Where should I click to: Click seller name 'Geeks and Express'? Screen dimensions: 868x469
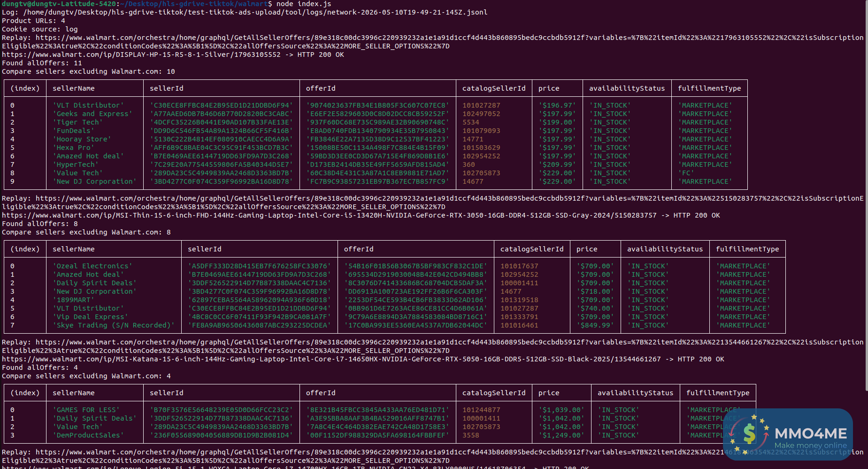(x=92, y=114)
